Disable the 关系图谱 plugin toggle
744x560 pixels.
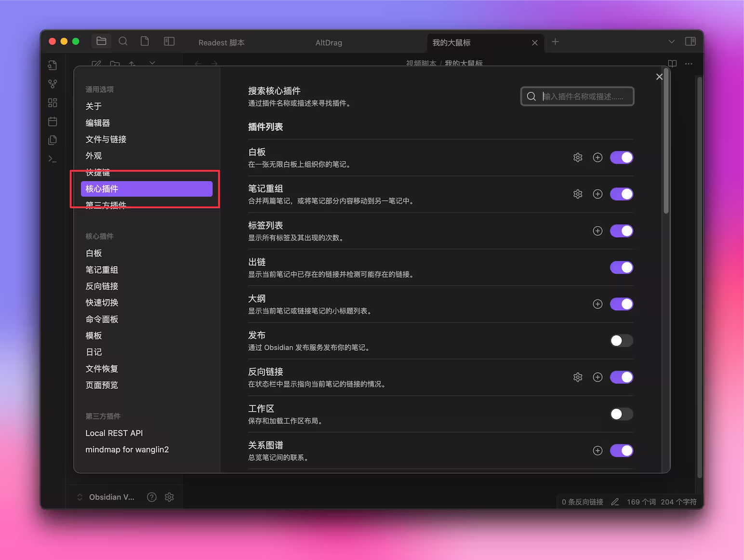[622, 451]
